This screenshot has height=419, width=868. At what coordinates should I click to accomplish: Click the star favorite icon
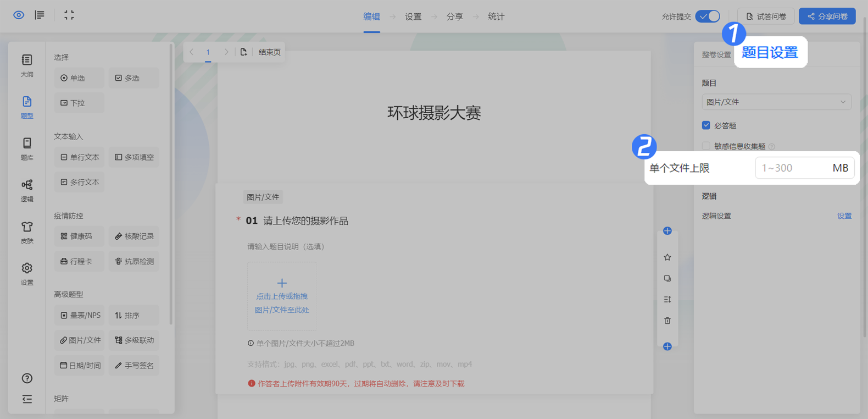point(667,257)
